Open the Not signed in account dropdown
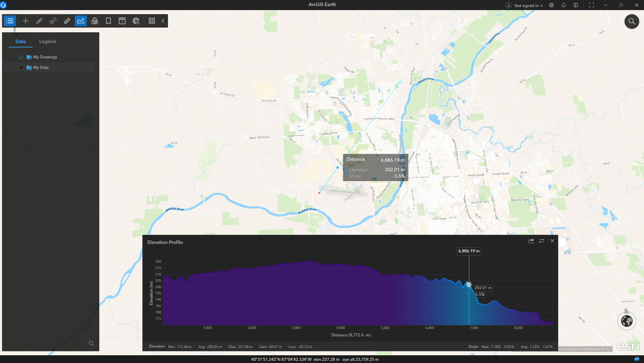644x363 pixels. [529, 5]
